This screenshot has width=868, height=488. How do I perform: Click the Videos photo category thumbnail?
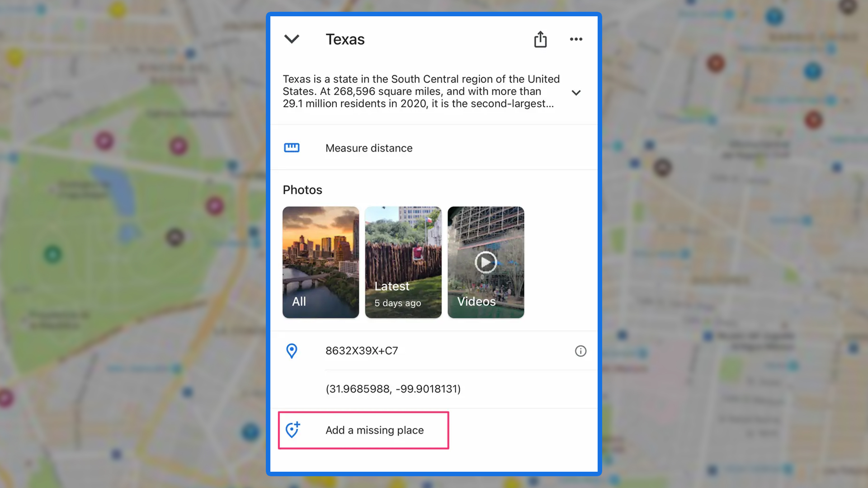point(485,262)
